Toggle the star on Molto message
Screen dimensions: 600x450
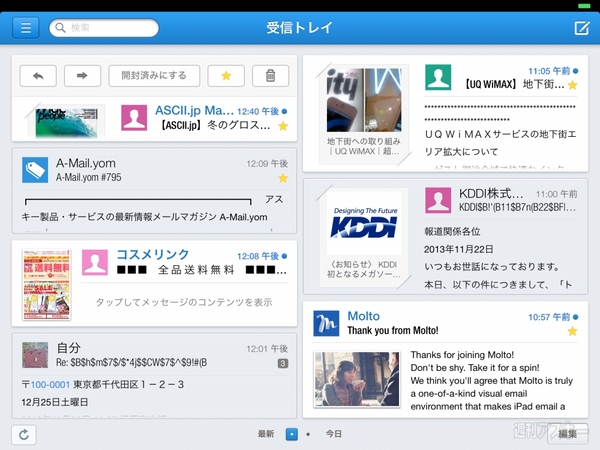(x=572, y=331)
